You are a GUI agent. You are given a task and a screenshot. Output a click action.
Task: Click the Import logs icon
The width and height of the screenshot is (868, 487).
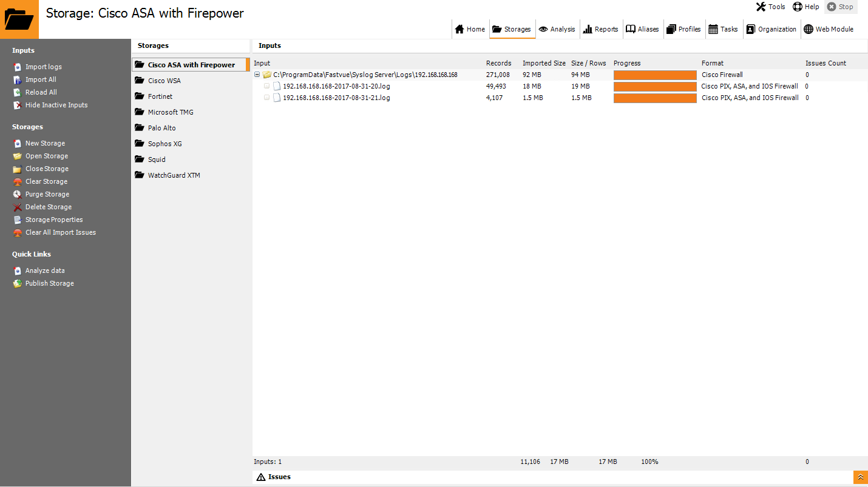[x=18, y=67]
